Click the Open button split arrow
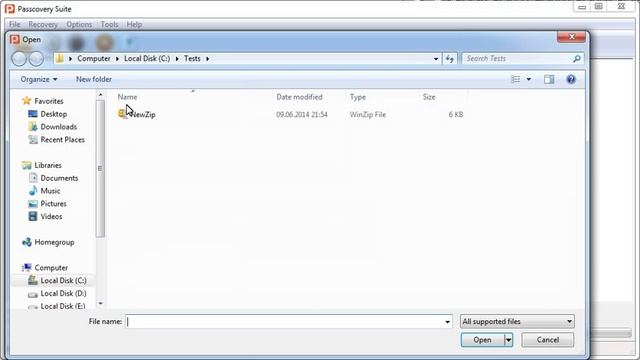This screenshot has width=640, height=360. point(508,340)
